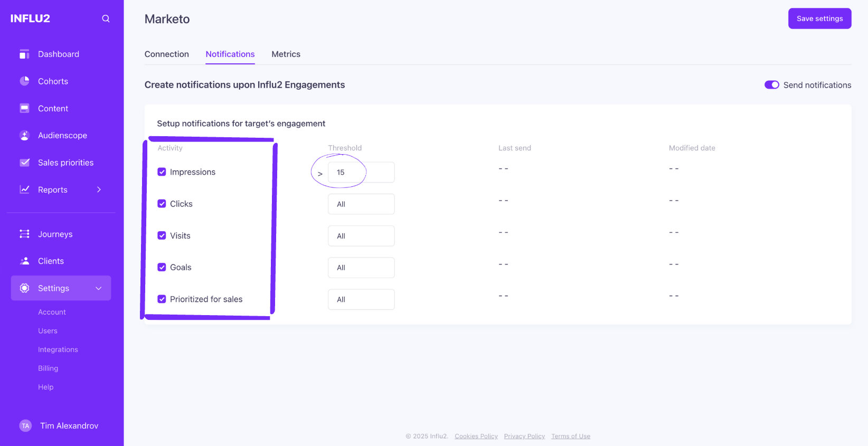The width and height of the screenshot is (868, 446).
Task: Click the Modified date column header
Action: [x=692, y=148]
